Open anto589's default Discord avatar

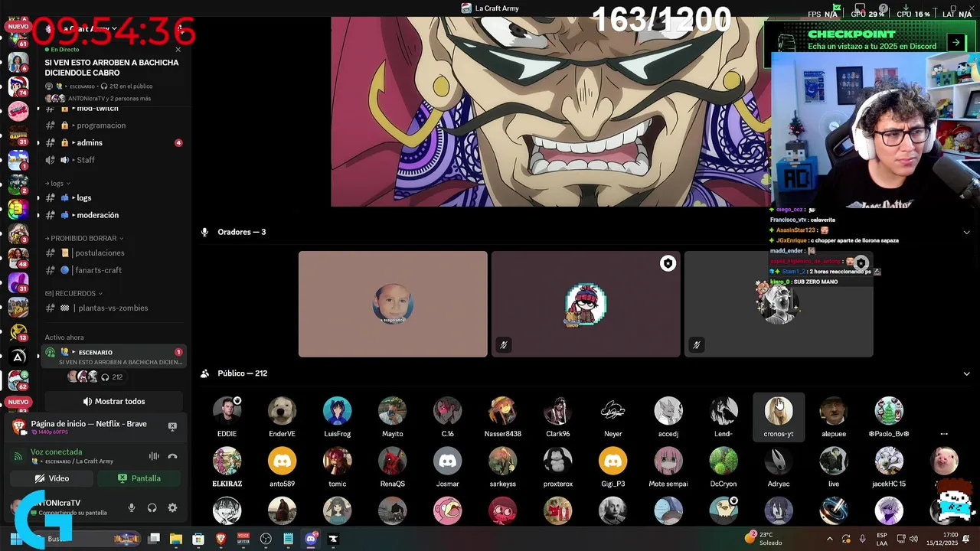coord(282,461)
